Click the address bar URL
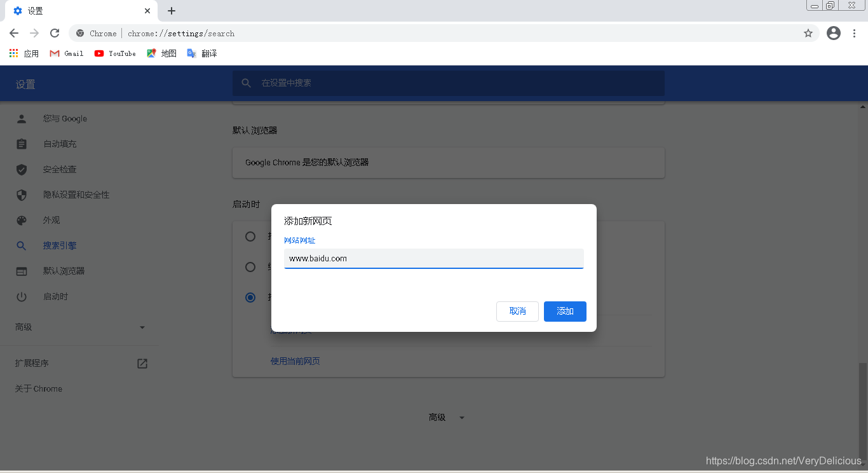The width and height of the screenshot is (868, 473). click(x=181, y=34)
